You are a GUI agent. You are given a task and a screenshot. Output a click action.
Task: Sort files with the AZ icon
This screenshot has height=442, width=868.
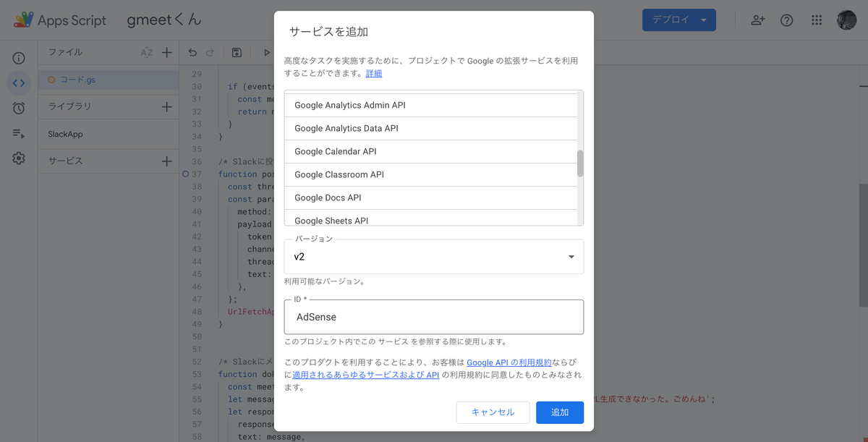pyautogui.click(x=147, y=53)
